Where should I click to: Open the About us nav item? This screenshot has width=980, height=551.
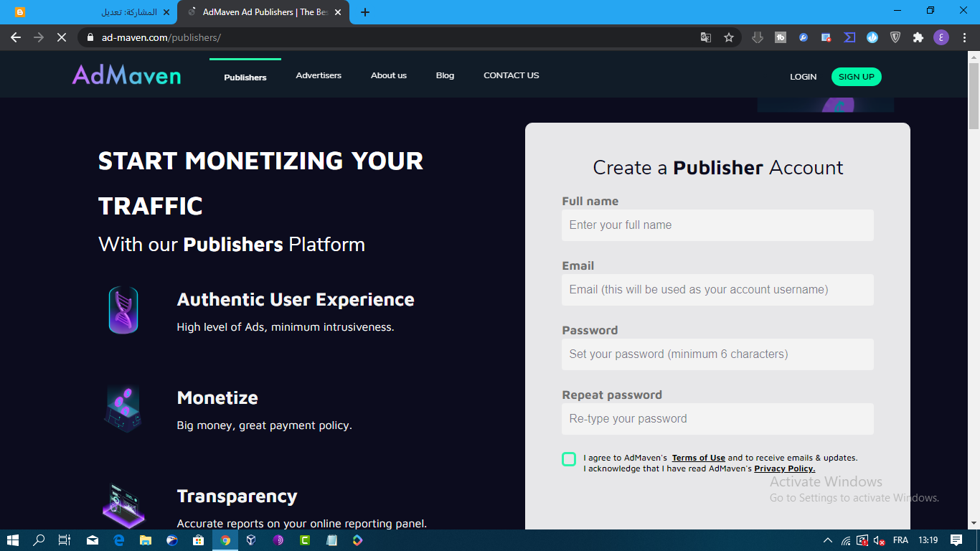389,75
